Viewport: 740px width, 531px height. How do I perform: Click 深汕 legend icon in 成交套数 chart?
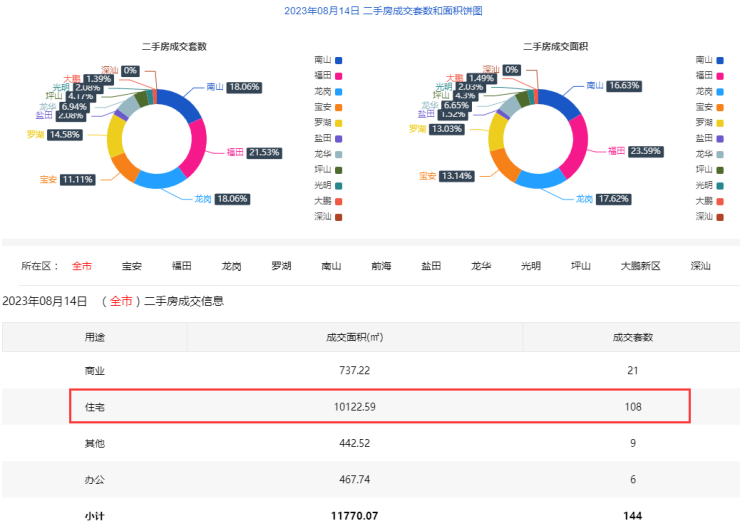(339, 216)
